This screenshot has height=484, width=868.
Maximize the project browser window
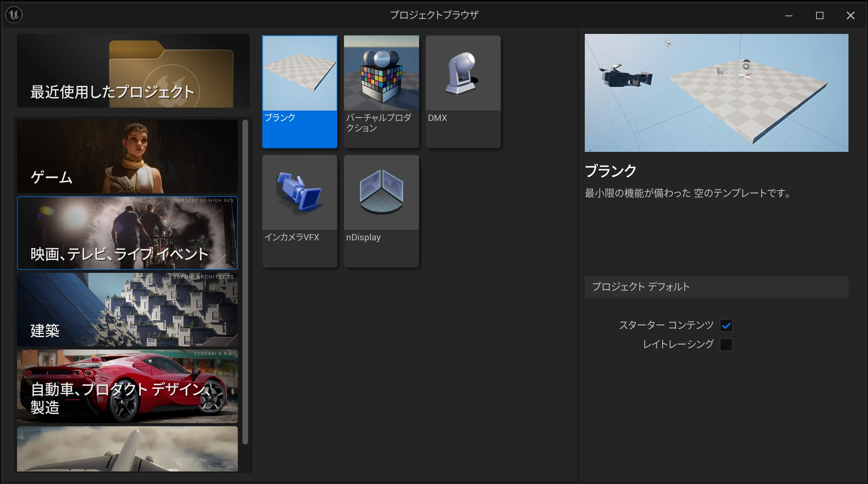819,15
